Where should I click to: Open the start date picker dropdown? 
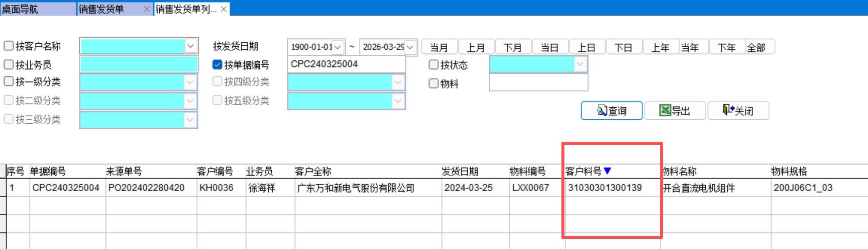(338, 47)
